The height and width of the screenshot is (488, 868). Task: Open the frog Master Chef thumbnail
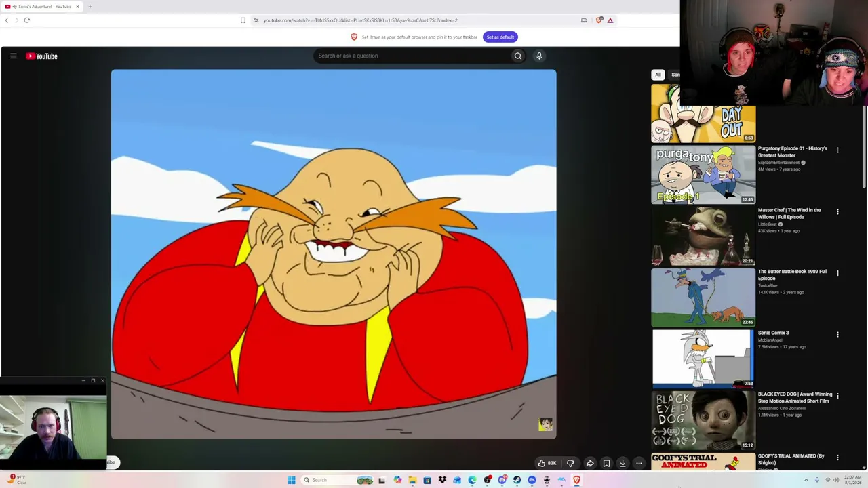click(703, 237)
